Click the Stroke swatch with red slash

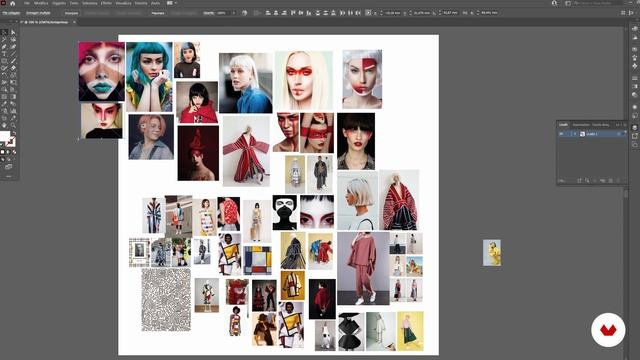click(11, 142)
